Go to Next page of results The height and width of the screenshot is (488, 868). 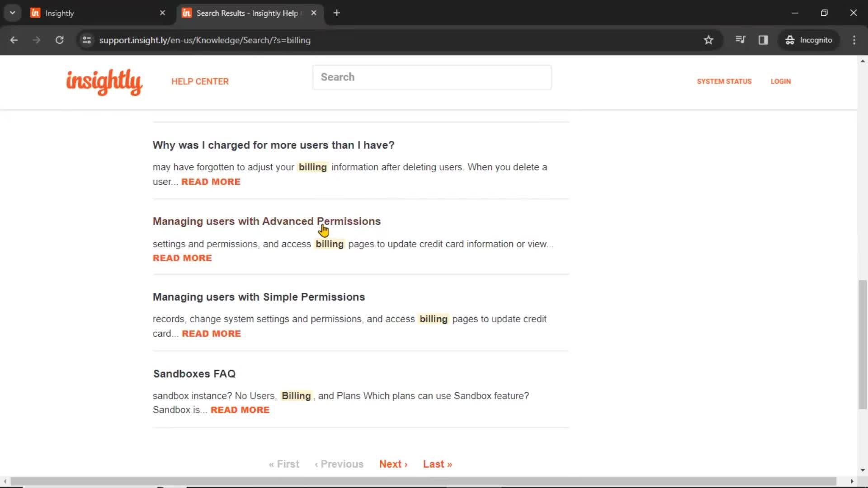pyautogui.click(x=393, y=464)
